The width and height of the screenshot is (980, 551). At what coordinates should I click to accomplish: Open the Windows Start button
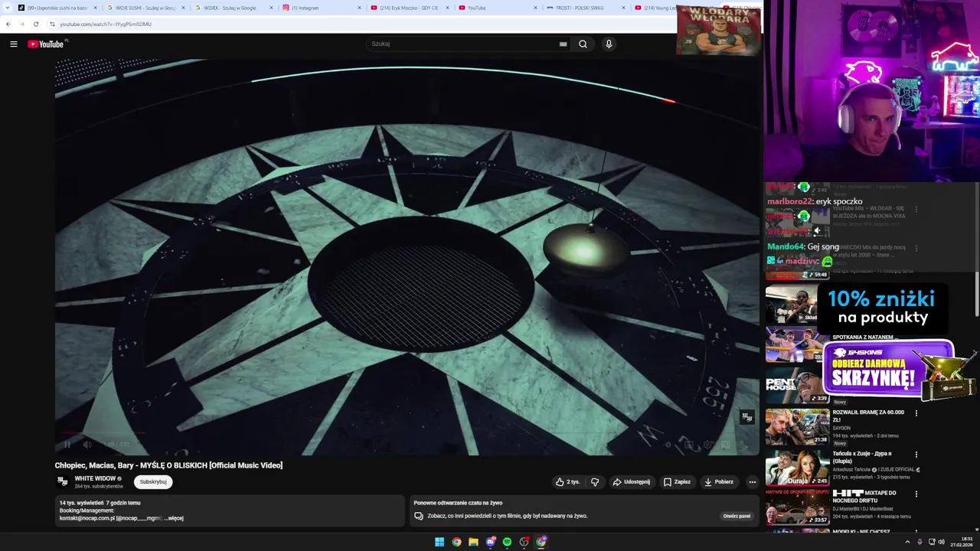(x=439, y=542)
